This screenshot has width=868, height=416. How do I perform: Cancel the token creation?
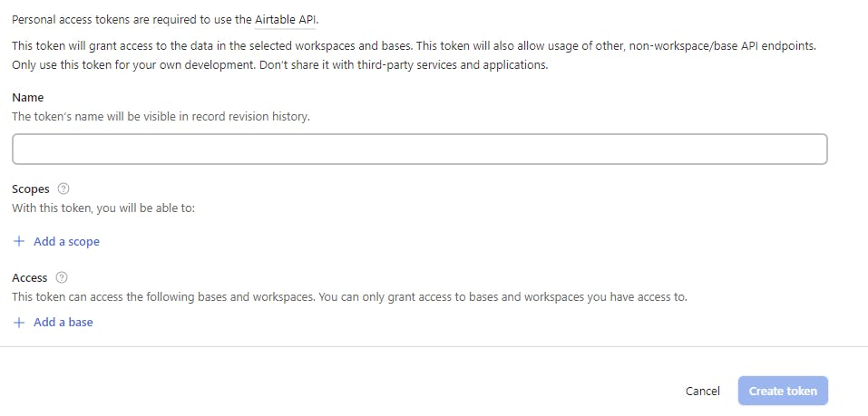(703, 392)
